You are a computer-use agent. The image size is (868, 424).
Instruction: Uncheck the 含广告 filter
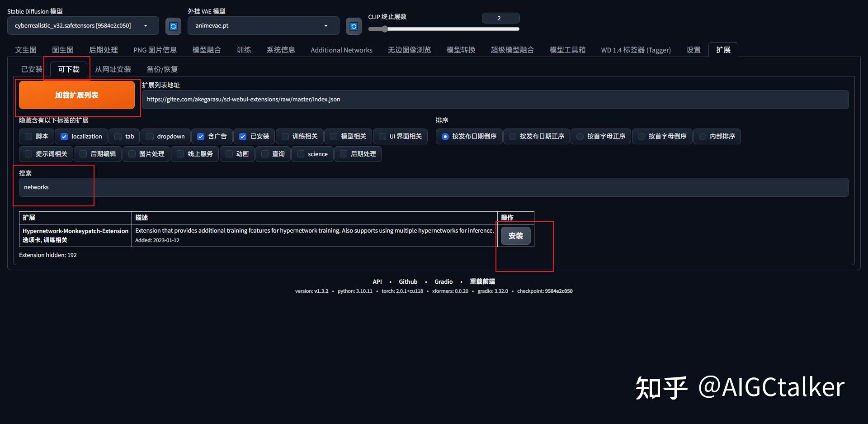201,136
